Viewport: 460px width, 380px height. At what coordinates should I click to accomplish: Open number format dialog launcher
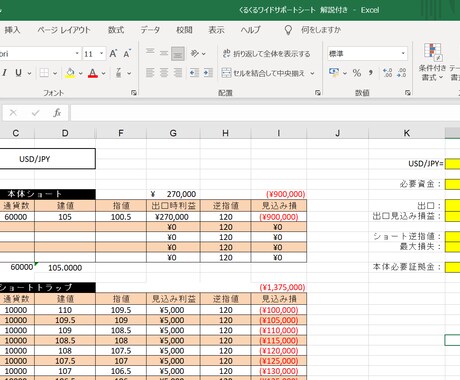408,93
